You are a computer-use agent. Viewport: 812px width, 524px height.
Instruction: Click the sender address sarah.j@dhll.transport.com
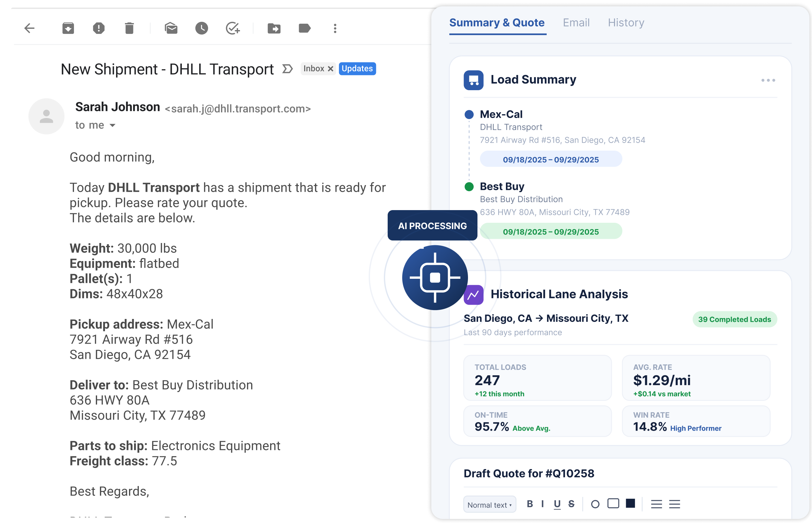click(238, 109)
